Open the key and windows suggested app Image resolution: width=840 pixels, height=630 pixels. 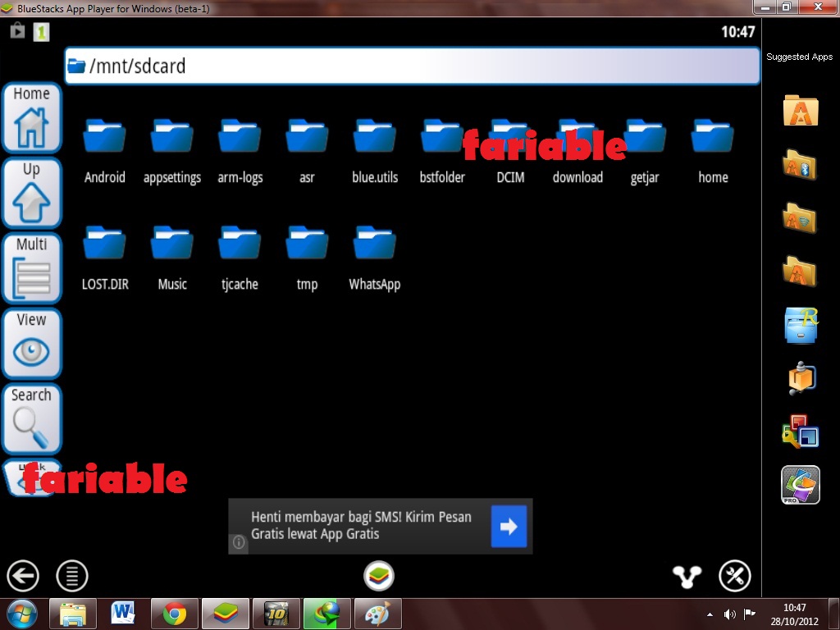coord(801,431)
